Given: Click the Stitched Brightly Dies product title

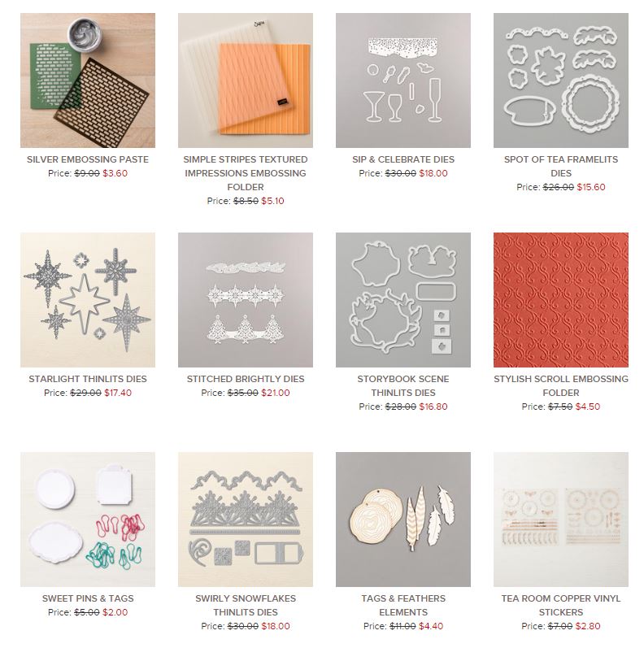Looking at the screenshot, I should click(x=246, y=379).
